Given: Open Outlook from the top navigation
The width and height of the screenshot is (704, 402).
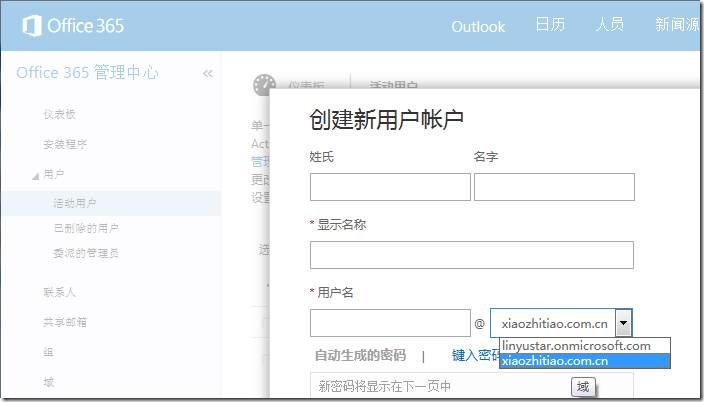Looking at the screenshot, I should coord(478,27).
